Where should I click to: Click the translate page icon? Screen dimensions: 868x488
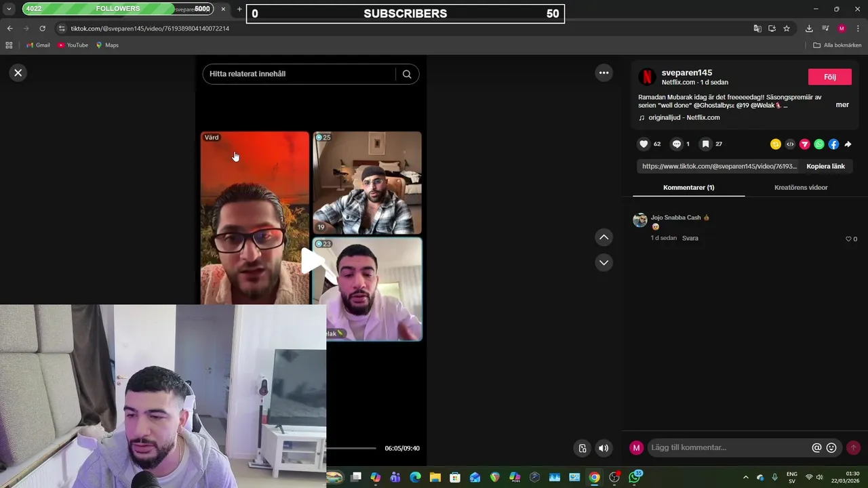(x=757, y=28)
